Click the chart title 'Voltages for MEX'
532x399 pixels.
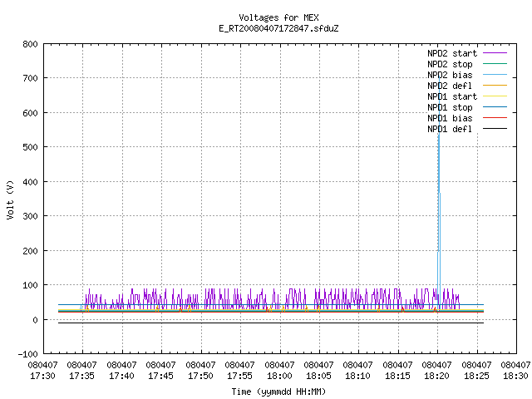pos(278,17)
